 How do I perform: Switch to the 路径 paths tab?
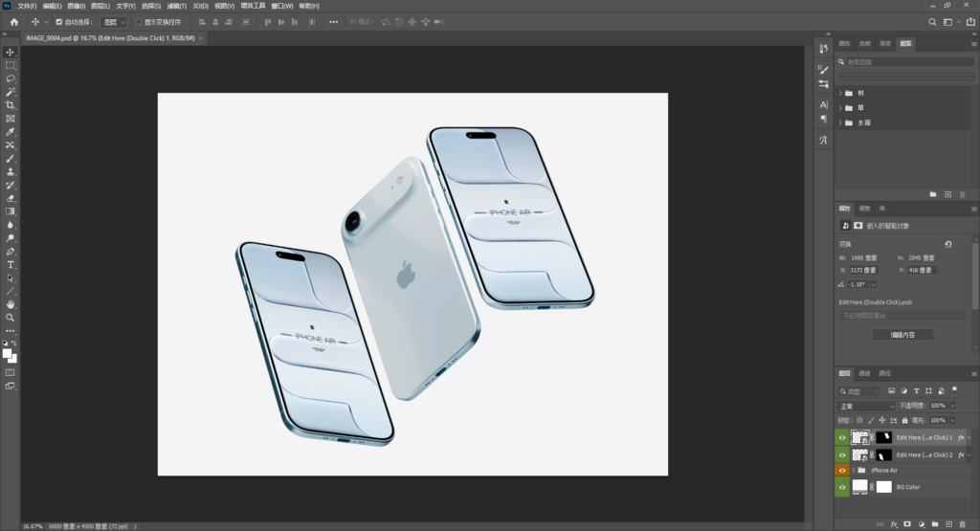pos(884,373)
